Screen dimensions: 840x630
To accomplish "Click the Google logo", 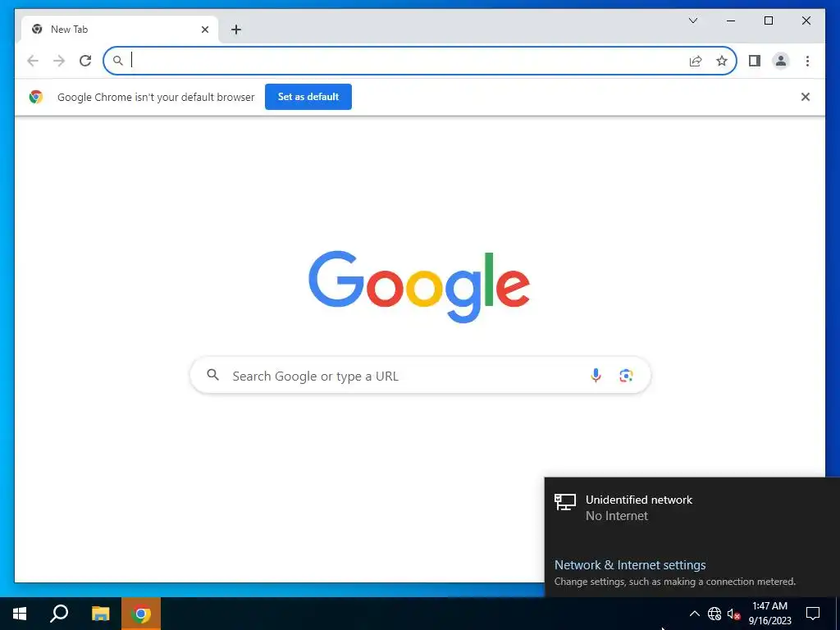I will (419, 286).
